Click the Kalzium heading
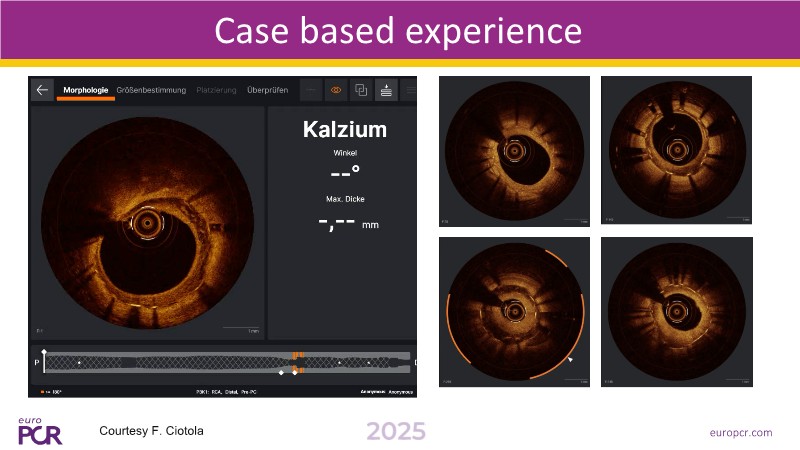 click(x=344, y=130)
